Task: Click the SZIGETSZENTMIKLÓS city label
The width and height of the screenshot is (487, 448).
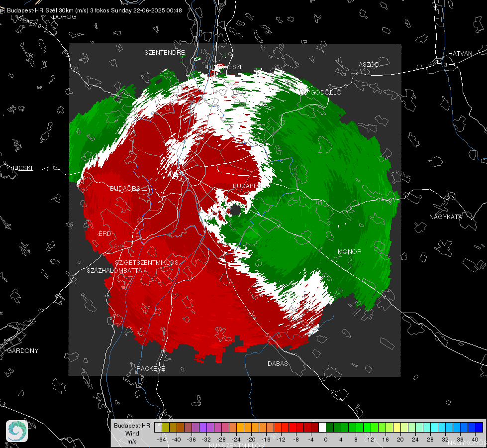Action: click(147, 263)
